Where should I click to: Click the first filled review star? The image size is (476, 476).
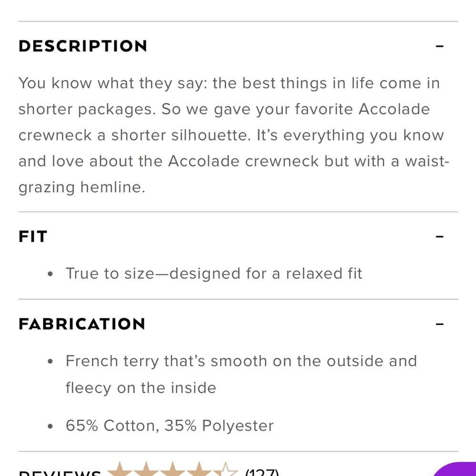[x=119, y=469]
